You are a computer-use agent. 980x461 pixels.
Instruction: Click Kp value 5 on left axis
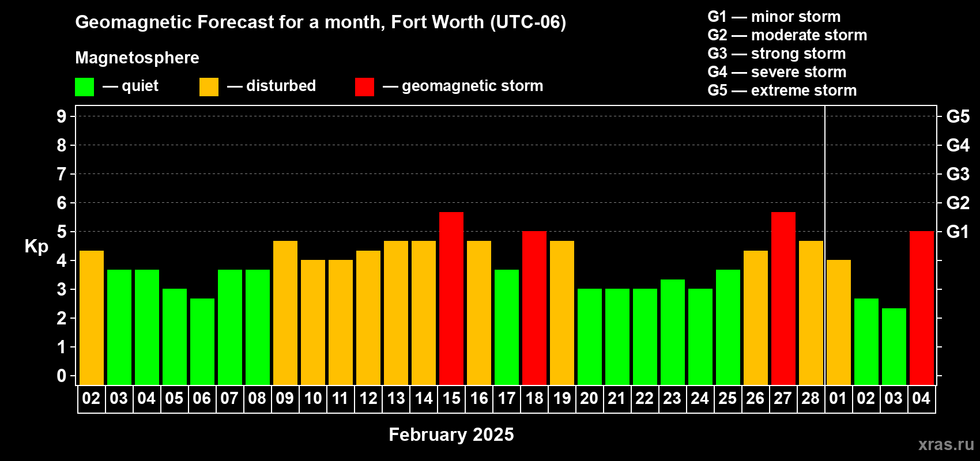[x=62, y=232]
